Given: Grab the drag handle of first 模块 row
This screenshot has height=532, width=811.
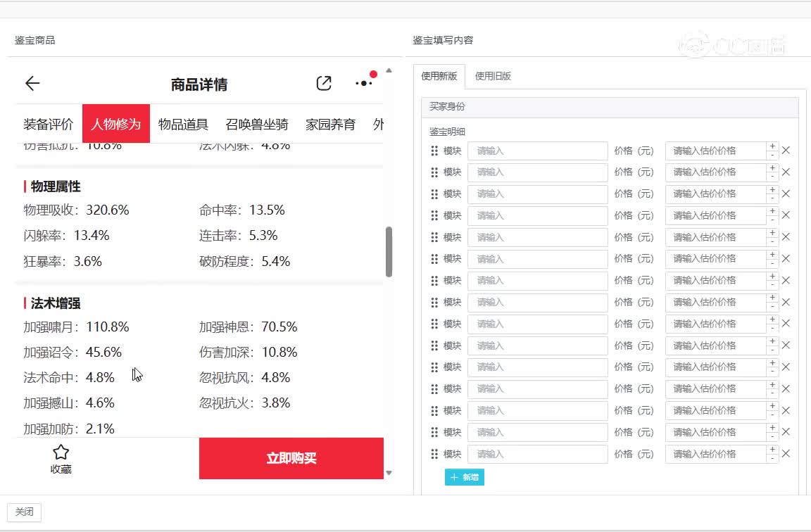Looking at the screenshot, I should pyautogui.click(x=434, y=151).
